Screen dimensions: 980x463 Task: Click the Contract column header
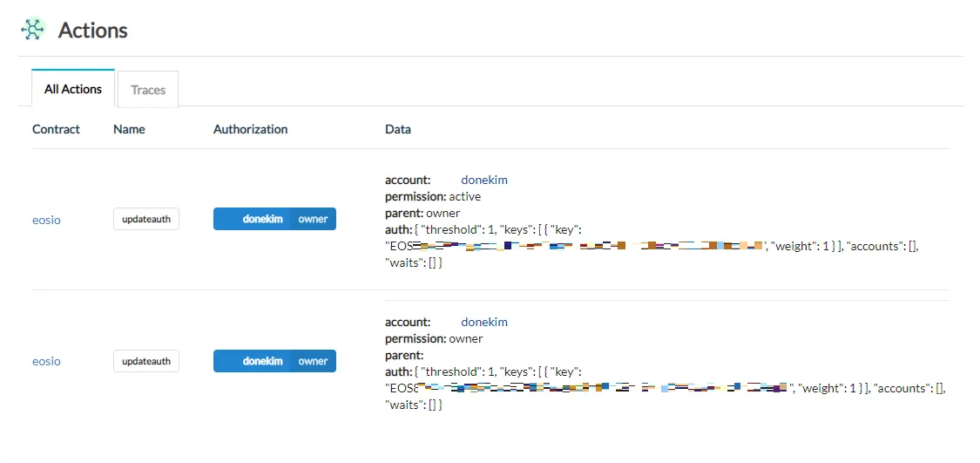[x=57, y=130]
